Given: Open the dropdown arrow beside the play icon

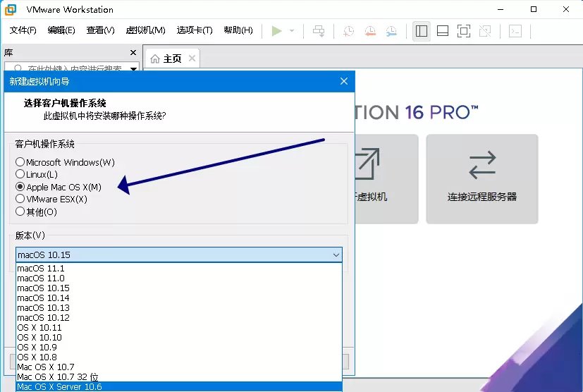Looking at the screenshot, I should pyautogui.click(x=292, y=31).
